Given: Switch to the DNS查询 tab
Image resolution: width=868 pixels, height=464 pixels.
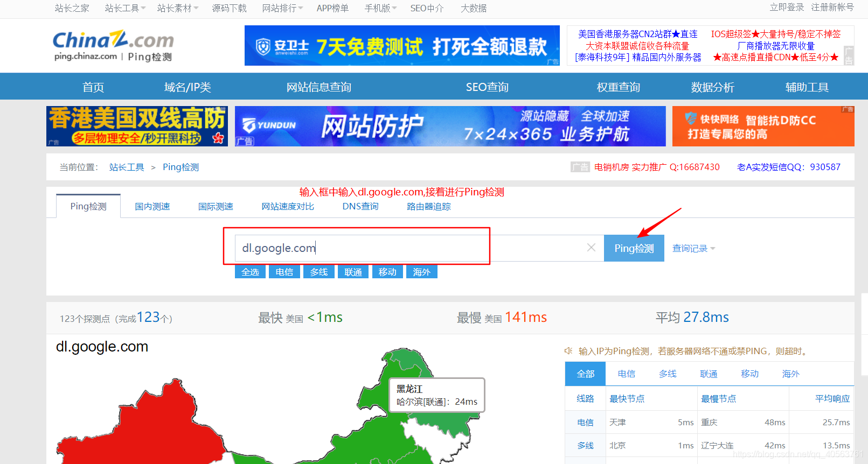Looking at the screenshot, I should 360,206.
